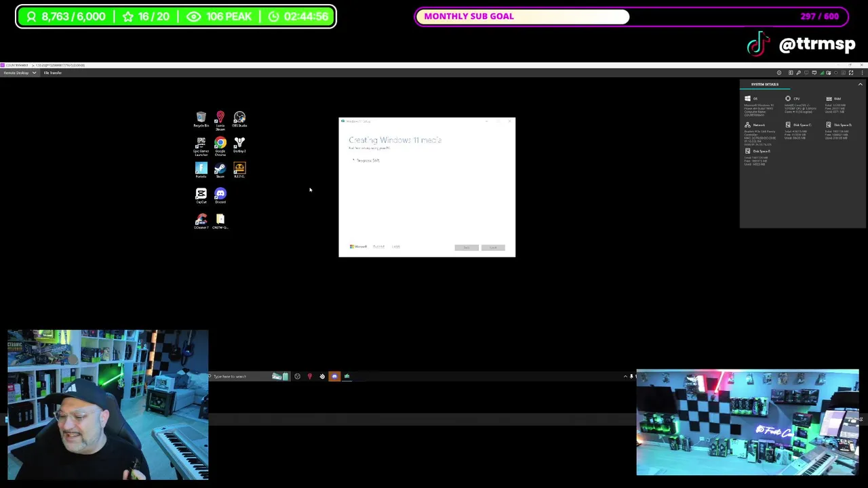Click the Lumia Stream icon in the remote taskbar
The height and width of the screenshot is (488, 868).
tap(309, 376)
